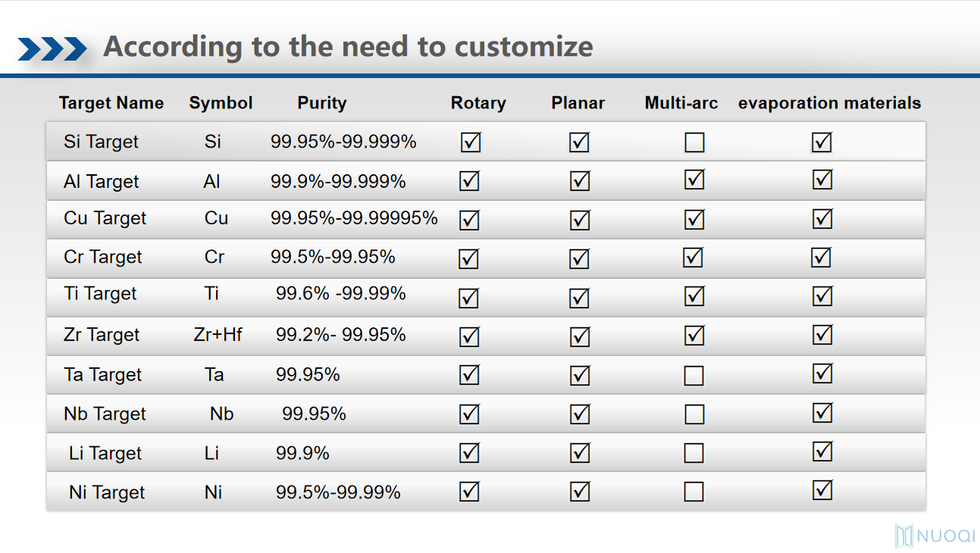Toggle Si Target Multi-arc checkbox
Viewport: 980px width, 553px height.
[x=694, y=142]
